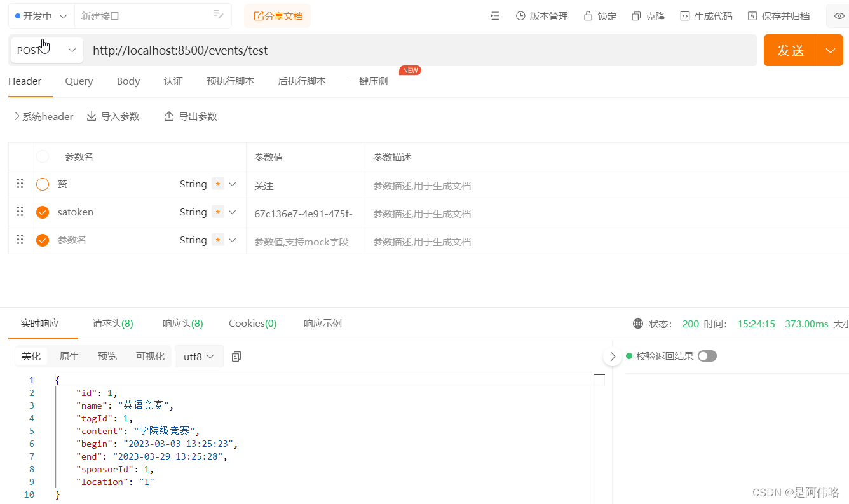Open the String type dropdown on satoken row

[x=233, y=212]
